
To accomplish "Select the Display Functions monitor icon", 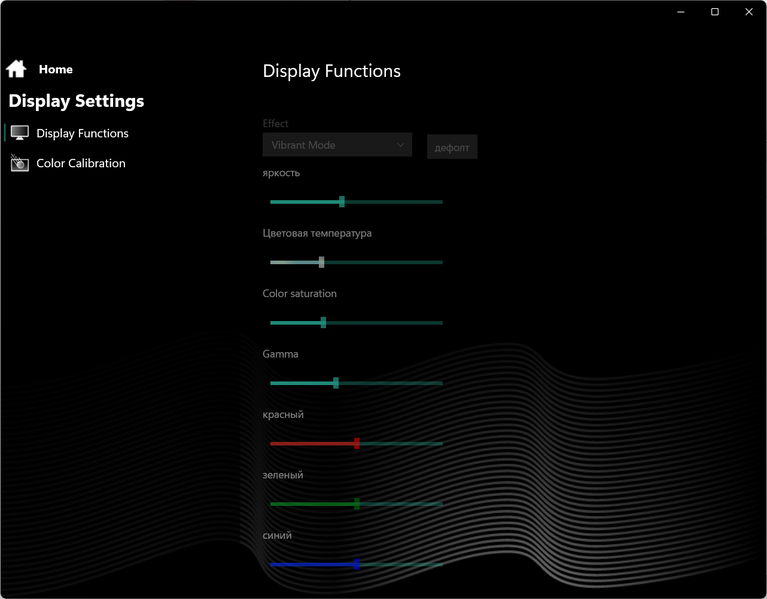I will pos(20,133).
